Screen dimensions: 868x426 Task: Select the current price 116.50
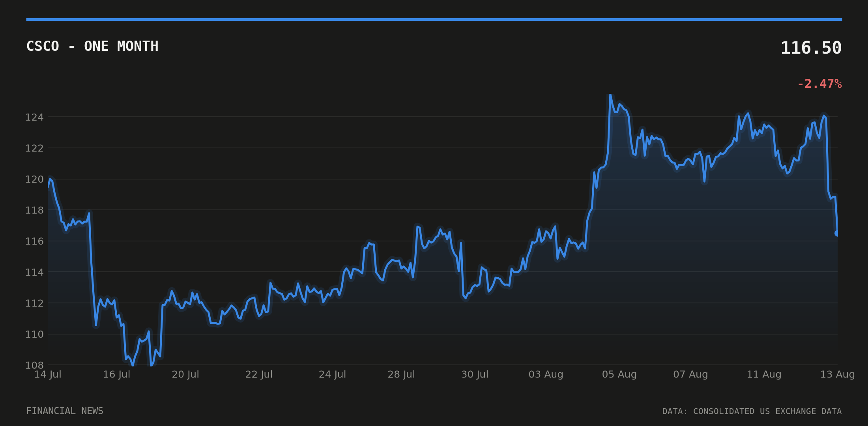pyautogui.click(x=811, y=48)
